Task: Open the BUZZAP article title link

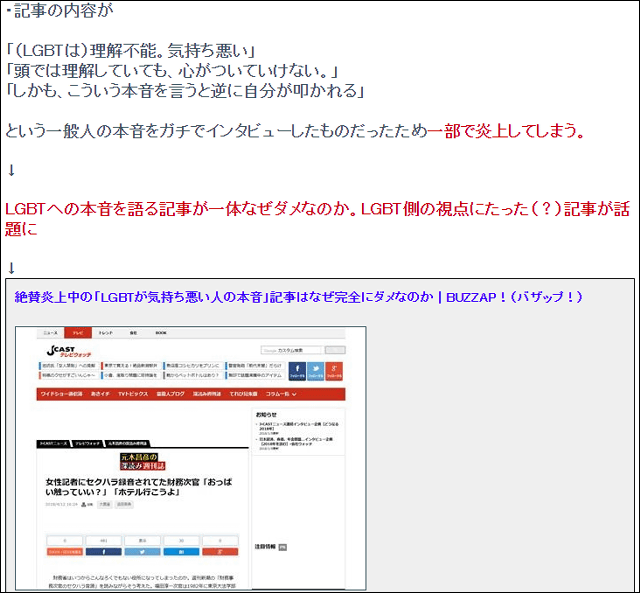Action: tap(299, 297)
